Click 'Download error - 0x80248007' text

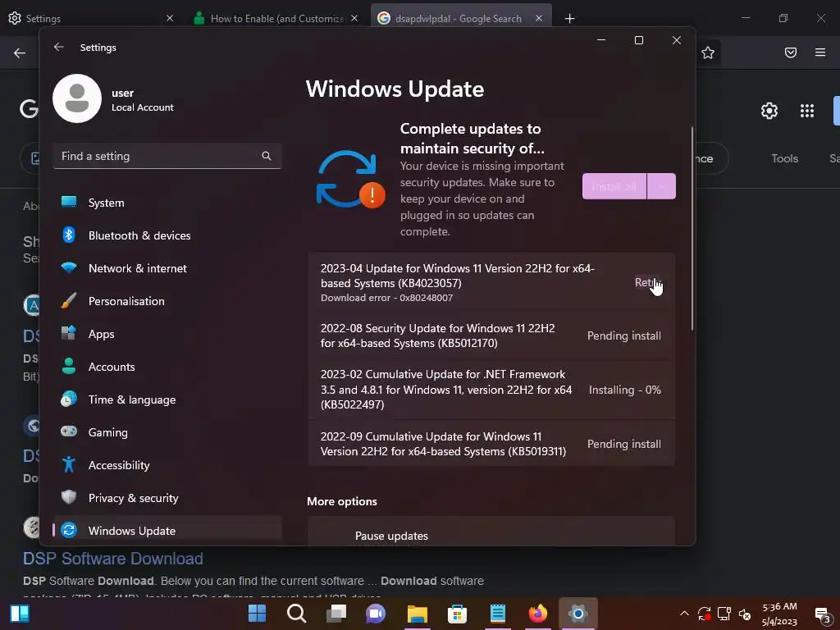pyautogui.click(x=386, y=298)
